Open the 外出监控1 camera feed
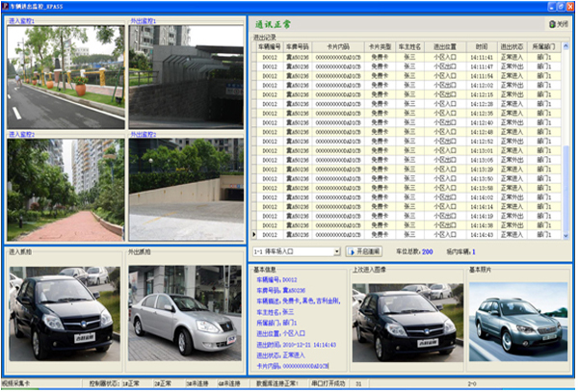Image resolution: width=578 pixels, height=392 pixels. [x=186, y=77]
